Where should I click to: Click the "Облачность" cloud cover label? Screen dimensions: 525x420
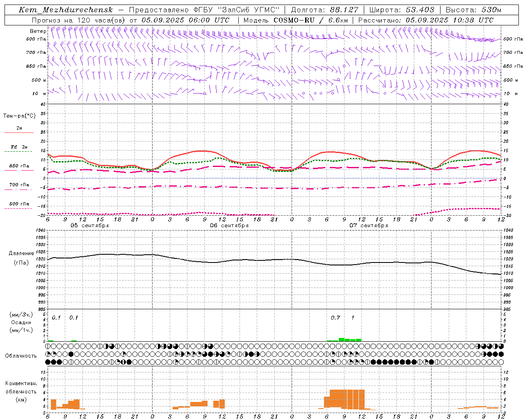[x=21, y=356]
